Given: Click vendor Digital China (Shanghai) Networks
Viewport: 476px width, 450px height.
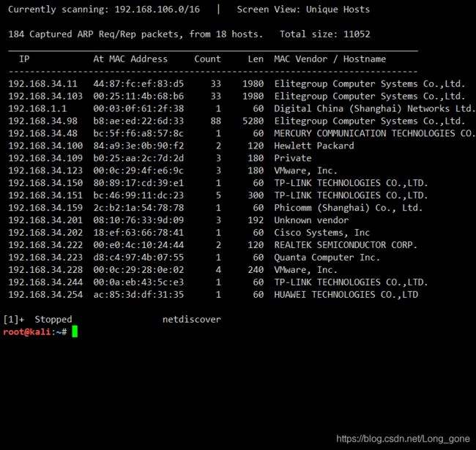Looking at the screenshot, I should tap(375, 108).
